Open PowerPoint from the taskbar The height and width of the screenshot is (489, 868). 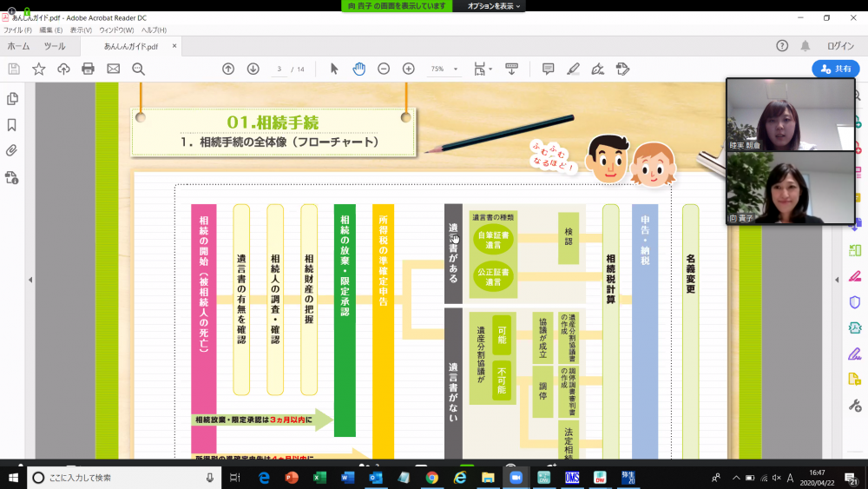pos(292,478)
